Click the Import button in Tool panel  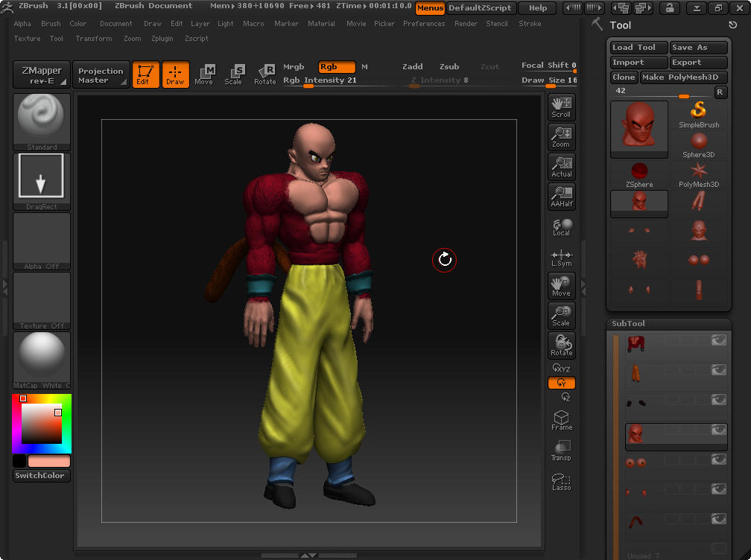[x=639, y=63]
